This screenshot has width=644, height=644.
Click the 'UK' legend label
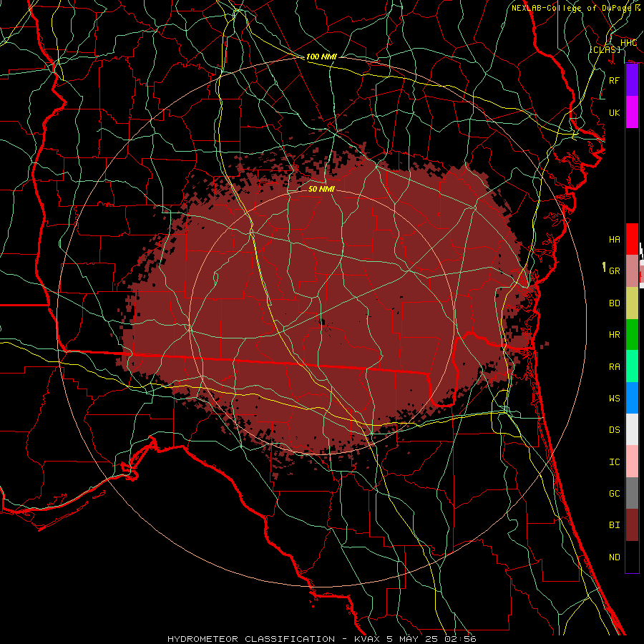tap(614, 112)
